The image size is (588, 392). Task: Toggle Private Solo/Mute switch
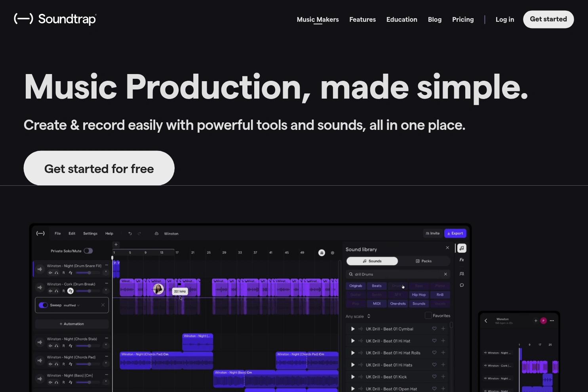[88, 251]
